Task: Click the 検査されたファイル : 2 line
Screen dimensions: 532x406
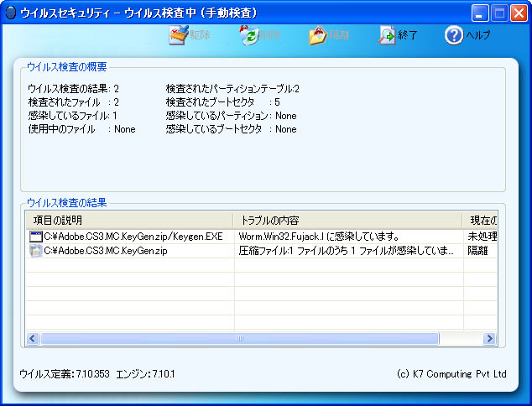Action: [73, 102]
